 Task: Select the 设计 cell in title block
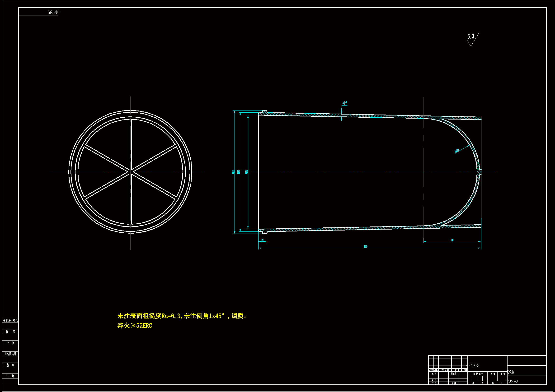(434, 374)
